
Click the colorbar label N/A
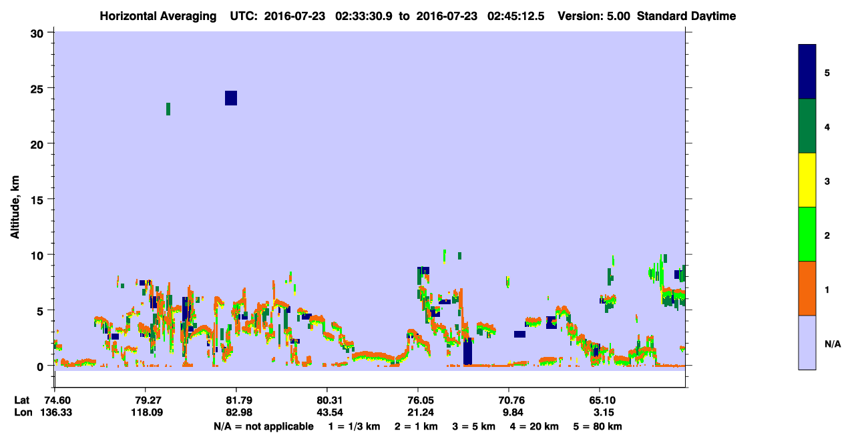pos(833,344)
